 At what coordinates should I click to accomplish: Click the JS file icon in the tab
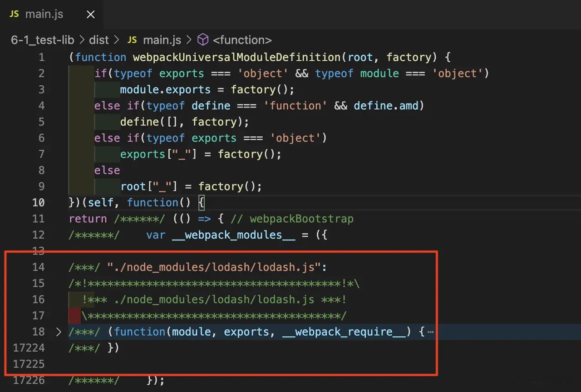[15, 14]
